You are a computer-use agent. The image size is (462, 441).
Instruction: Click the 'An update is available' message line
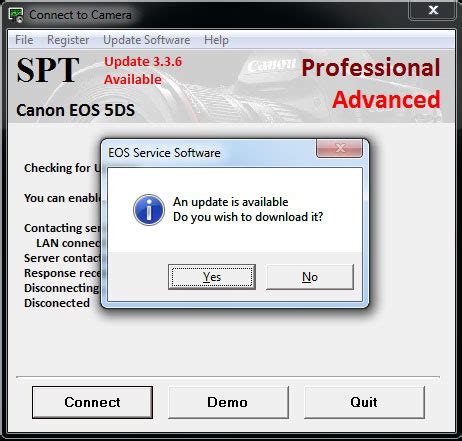point(231,202)
